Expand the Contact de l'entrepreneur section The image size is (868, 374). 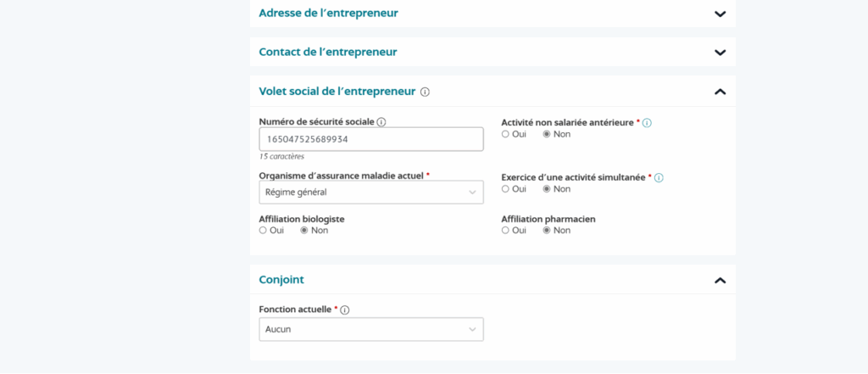coord(720,53)
